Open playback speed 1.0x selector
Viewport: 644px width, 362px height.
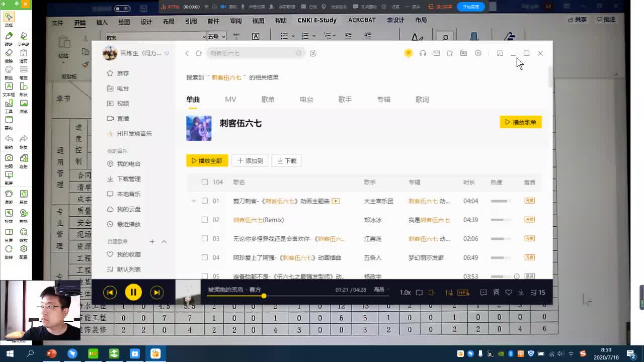tap(405, 293)
